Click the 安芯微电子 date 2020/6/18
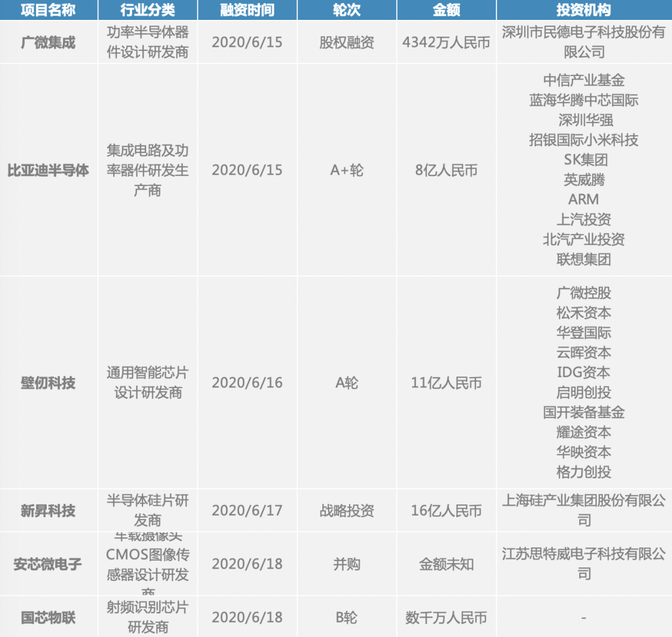Viewport: 672px width, 637px height. coord(247,564)
